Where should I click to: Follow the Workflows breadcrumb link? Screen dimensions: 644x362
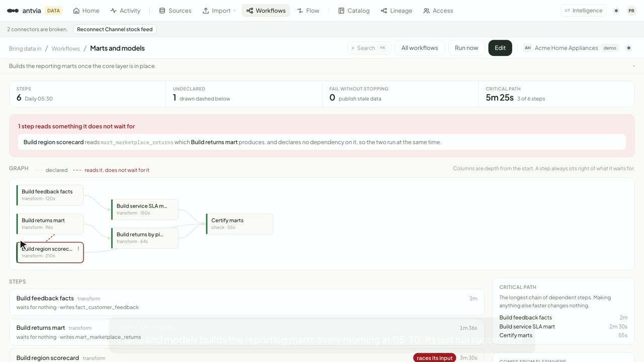click(x=65, y=48)
